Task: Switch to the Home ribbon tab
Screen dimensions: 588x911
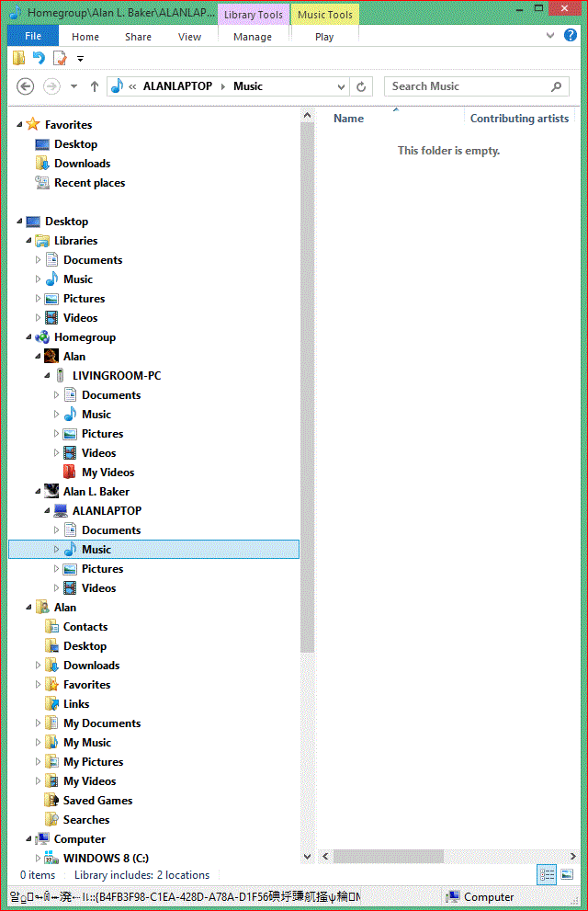Action: [x=85, y=37]
